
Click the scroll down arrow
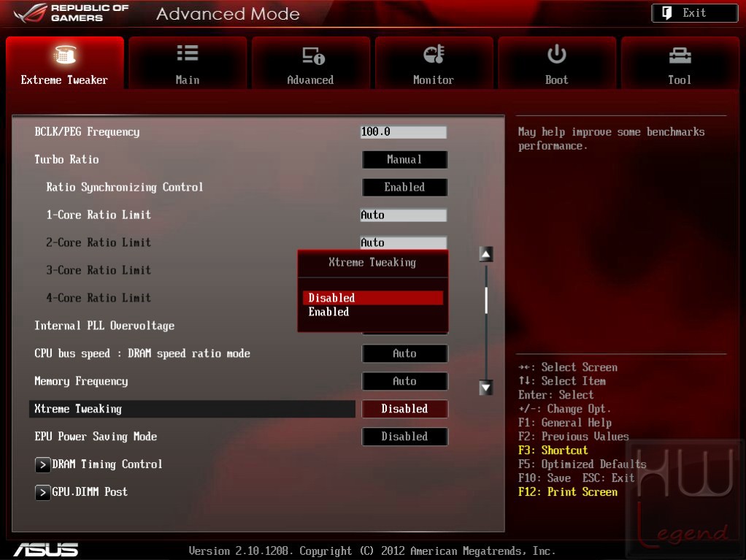point(485,388)
